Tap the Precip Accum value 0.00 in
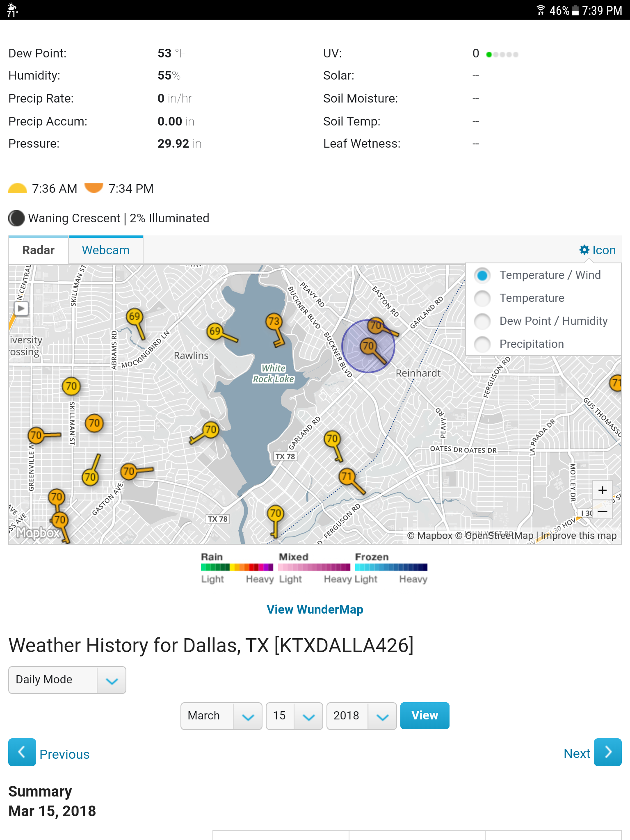 click(x=176, y=121)
